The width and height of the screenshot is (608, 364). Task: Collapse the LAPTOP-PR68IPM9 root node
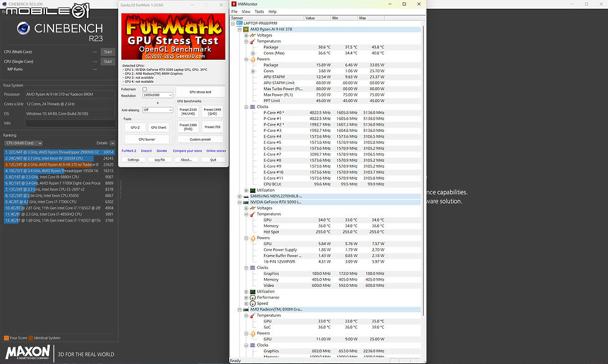pos(233,23)
